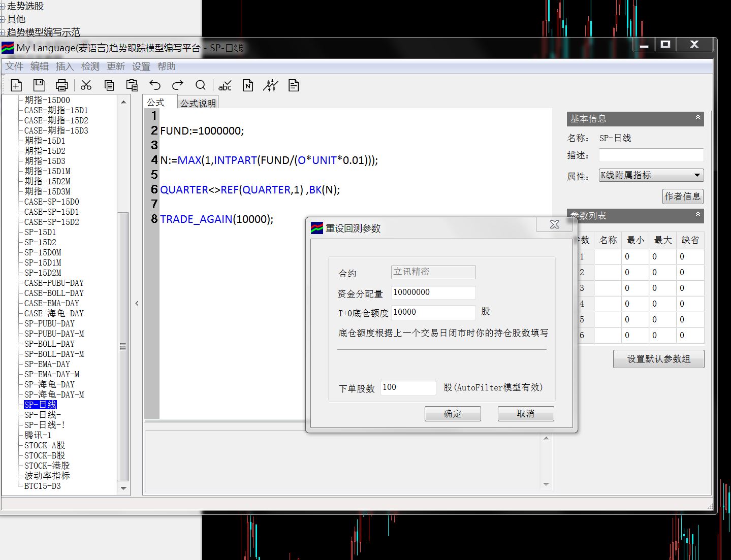
Task: Click the 资金分配量 input field
Action: click(x=433, y=292)
